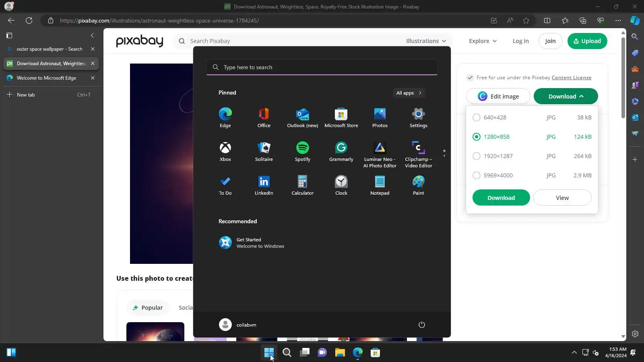
Task: Open the Grammarly app
Action: [x=341, y=151]
